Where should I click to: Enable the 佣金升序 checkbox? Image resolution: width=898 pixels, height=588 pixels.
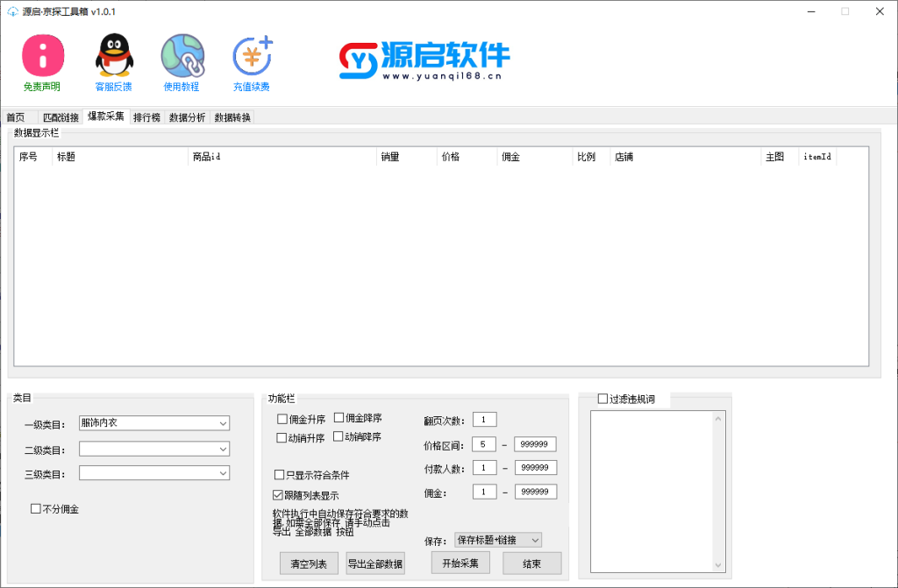point(282,419)
